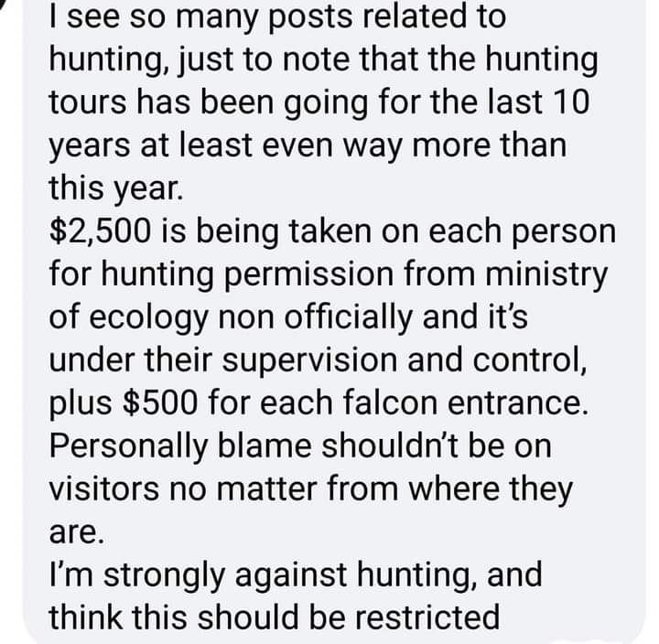Click the words 'ministry' at line end
Screen dimensions: 659x644
[x=546, y=275]
